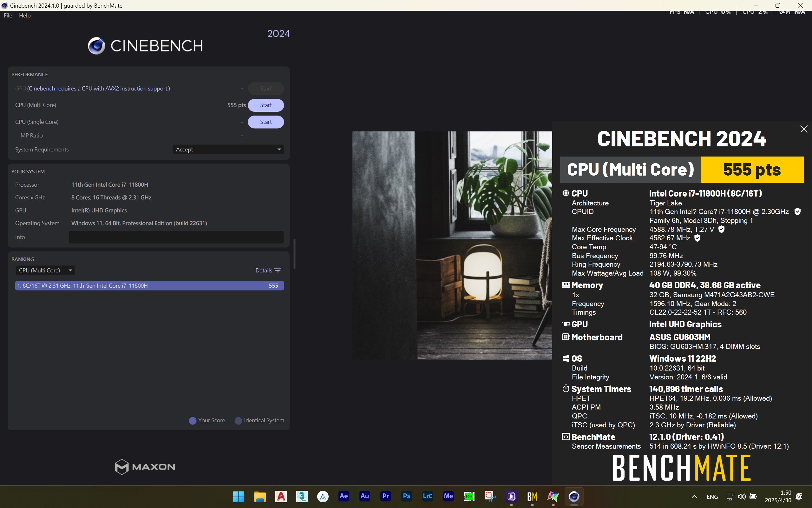
Task: Click the System Timers stopwatch icon
Action: [566, 389]
